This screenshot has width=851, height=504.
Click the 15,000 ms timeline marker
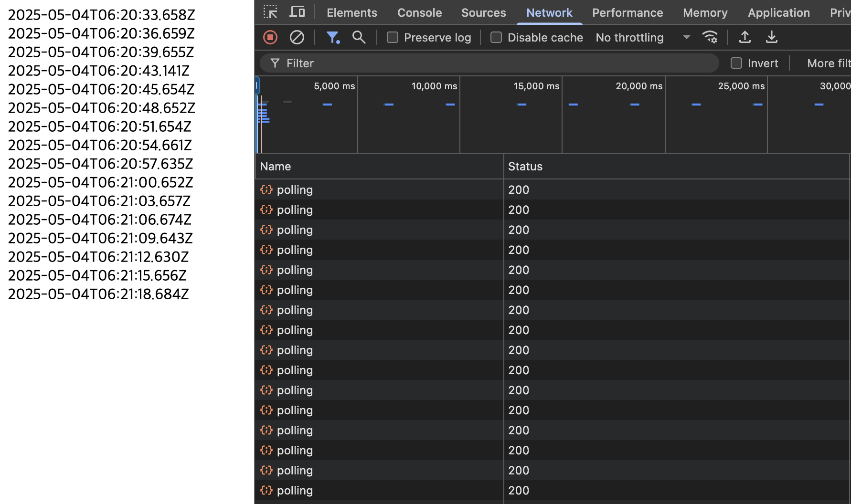[x=536, y=86]
